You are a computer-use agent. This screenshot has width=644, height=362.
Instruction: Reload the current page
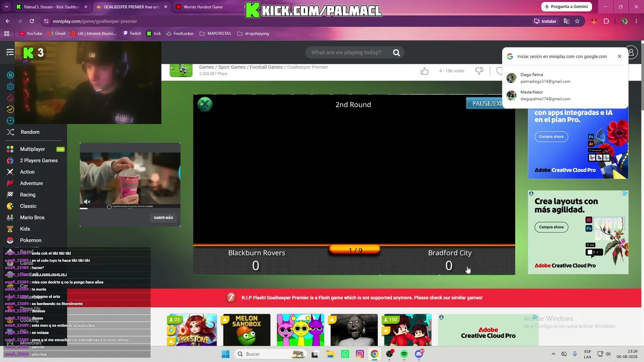click(32, 21)
